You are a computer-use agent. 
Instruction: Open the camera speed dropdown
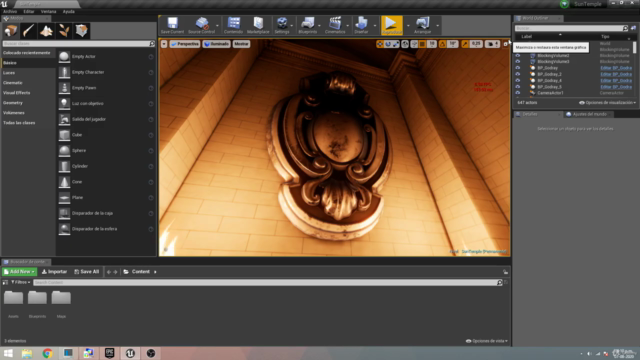click(493, 44)
